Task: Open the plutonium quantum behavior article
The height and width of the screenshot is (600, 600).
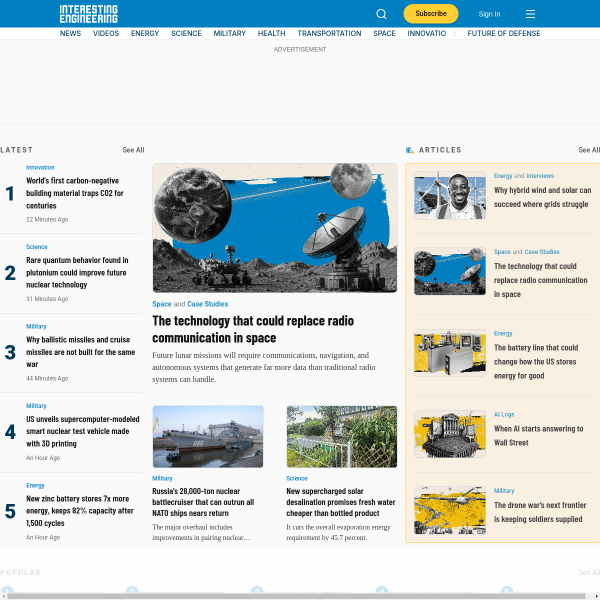Action: [77, 272]
